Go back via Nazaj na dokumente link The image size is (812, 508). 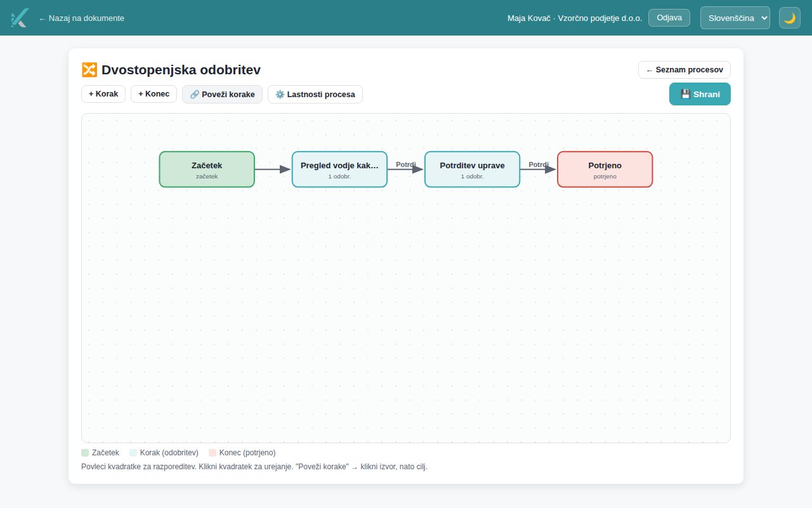[x=81, y=18]
